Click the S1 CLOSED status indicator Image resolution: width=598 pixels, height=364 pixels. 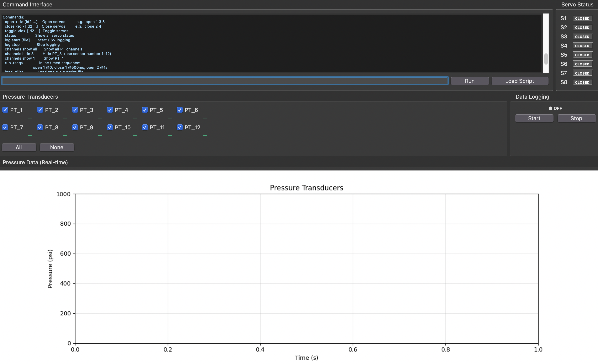(x=582, y=18)
